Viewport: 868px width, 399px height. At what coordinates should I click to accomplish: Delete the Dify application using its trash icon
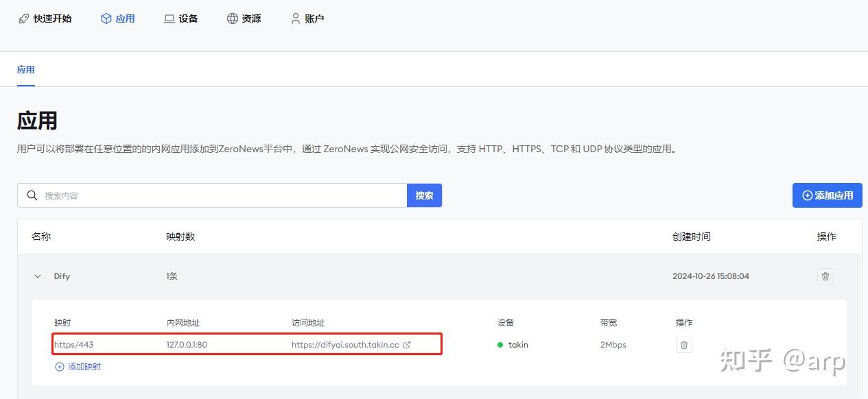click(x=825, y=276)
